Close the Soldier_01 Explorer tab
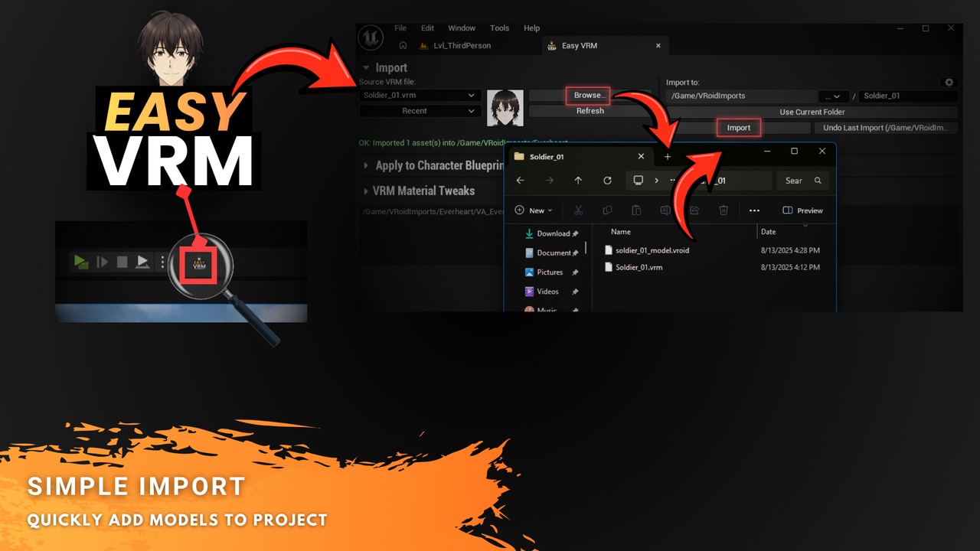 click(642, 156)
